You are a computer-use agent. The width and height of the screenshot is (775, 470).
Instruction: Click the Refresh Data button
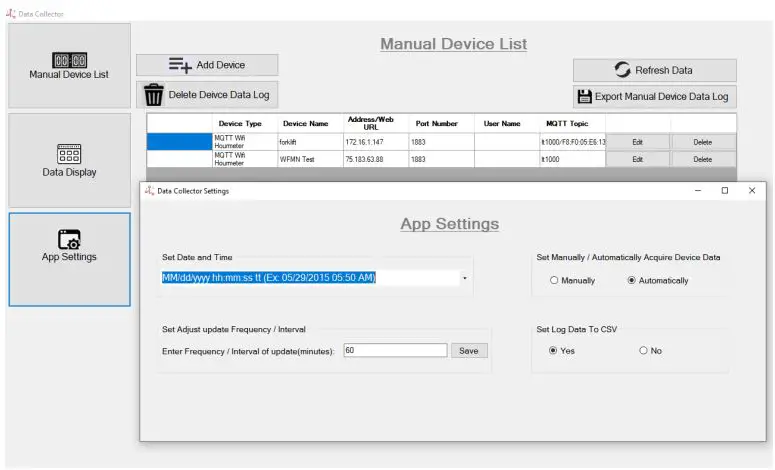pos(654,70)
